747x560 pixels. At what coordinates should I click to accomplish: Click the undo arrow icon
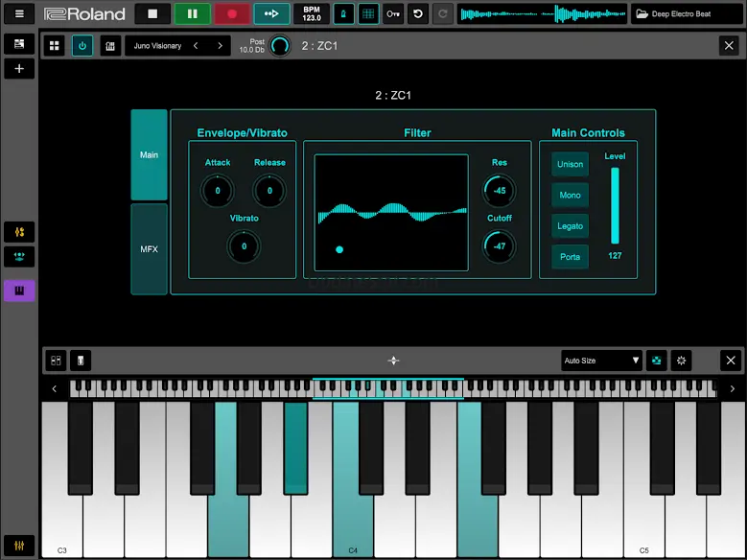(417, 14)
